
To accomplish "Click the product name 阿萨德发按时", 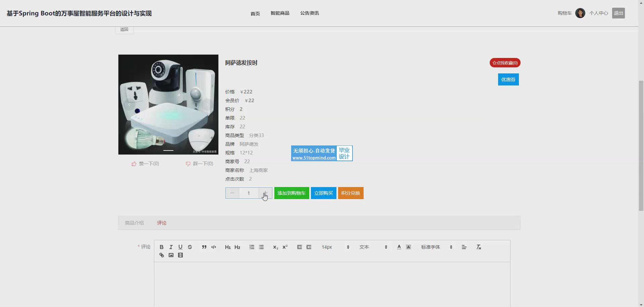I will [241, 63].
